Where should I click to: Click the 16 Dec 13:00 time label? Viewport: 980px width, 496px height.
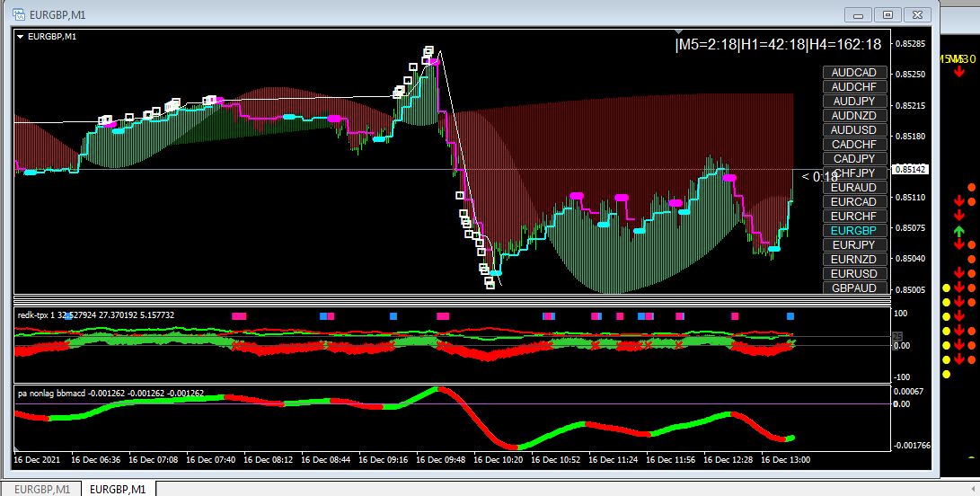pyautogui.click(x=786, y=460)
